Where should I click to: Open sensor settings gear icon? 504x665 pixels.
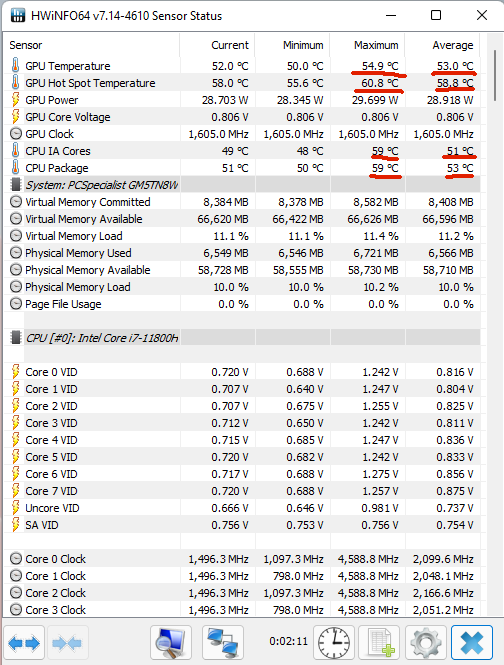(x=426, y=643)
